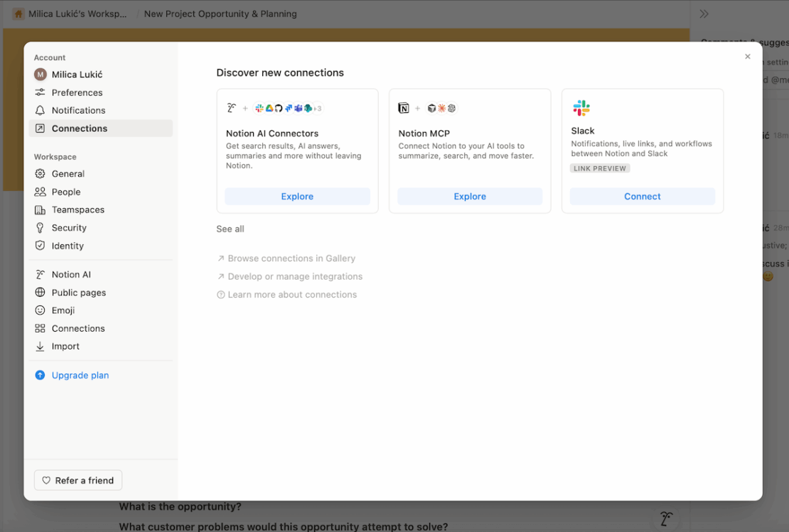789x532 pixels.
Task: Explore Notion AI Connectors
Action: pyautogui.click(x=296, y=196)
